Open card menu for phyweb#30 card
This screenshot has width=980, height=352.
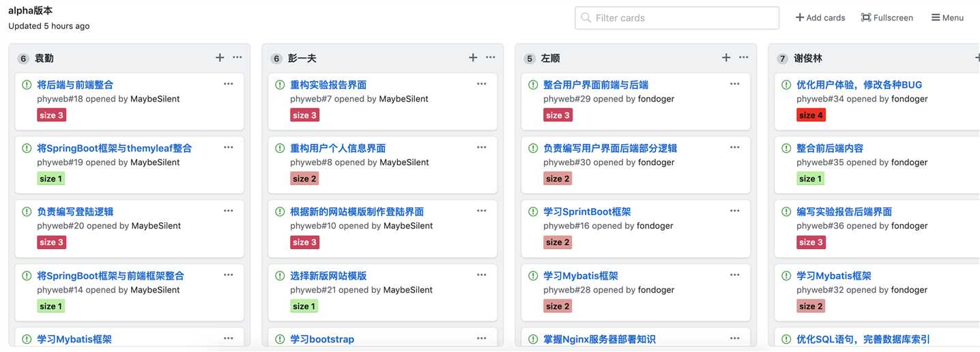pyautogui.click(x=734, y=147)
